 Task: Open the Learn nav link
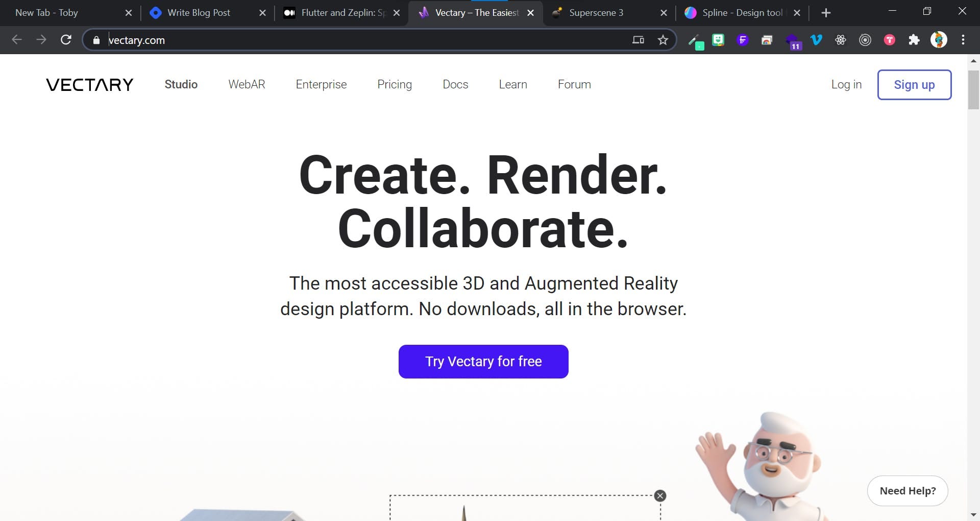click(x=513, y=84)
